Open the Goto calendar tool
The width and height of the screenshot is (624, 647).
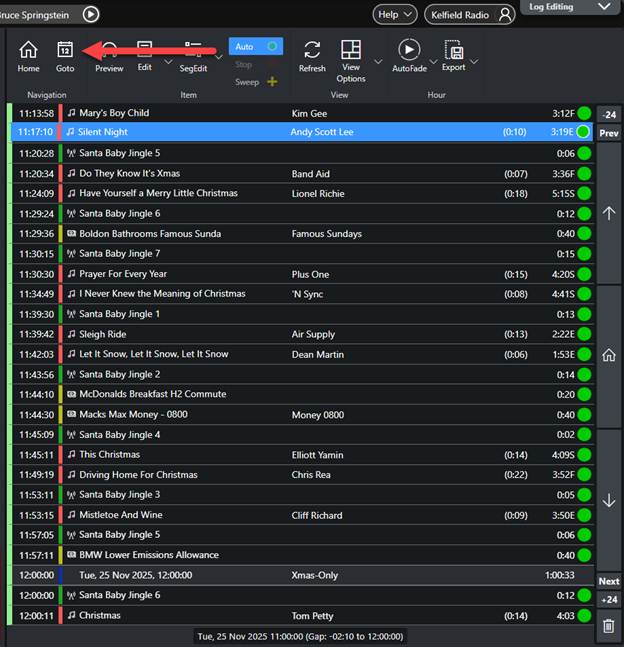pyautogui.click(x=65, y=51)
